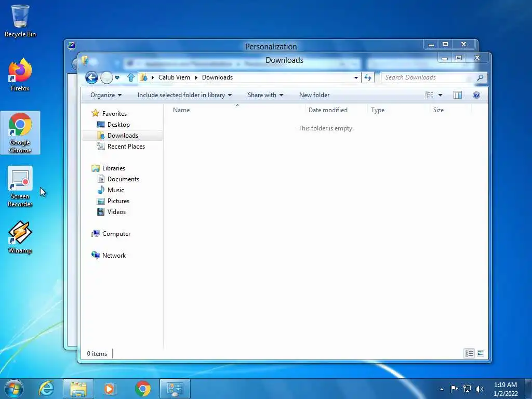Expand the arrow after Calub Viem breadcrumb
532x399 pixels.
coord(196,78)
